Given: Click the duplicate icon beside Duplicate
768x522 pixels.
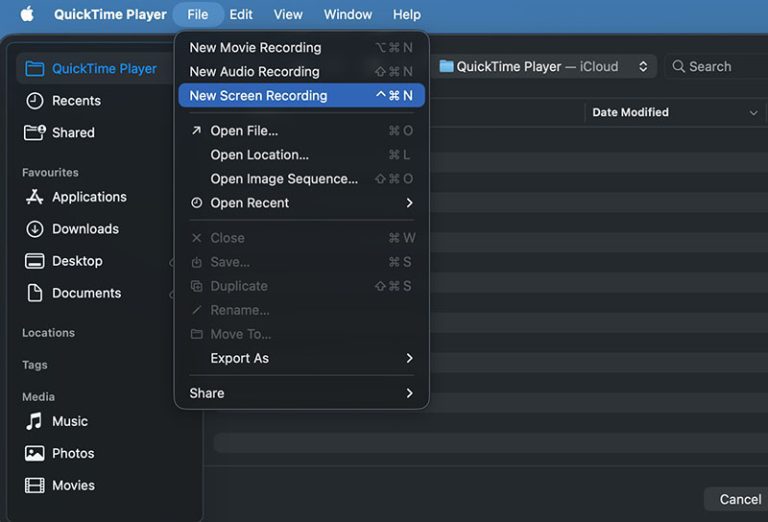Looking at the screenshot, I should click(196, 286).
